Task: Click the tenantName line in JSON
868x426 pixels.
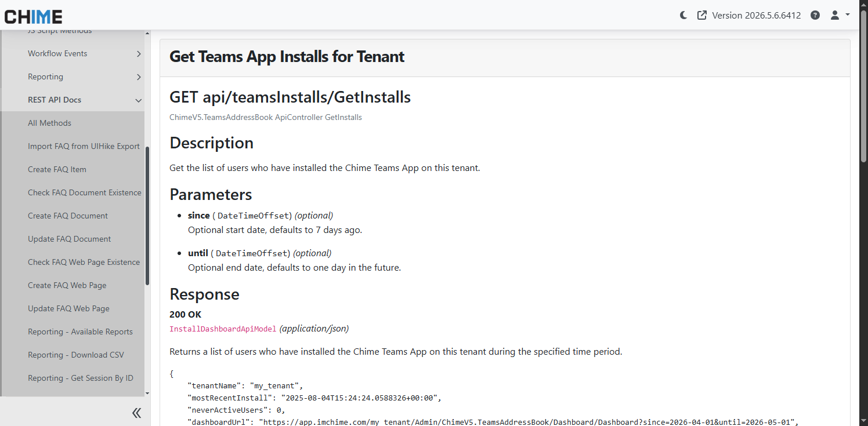Action: point(245,386)
